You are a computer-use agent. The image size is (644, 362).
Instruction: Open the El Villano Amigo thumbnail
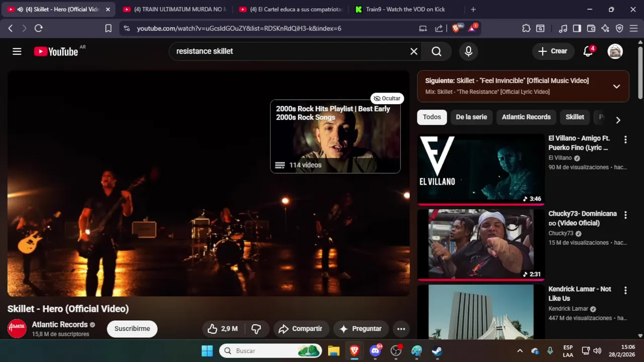click(x=480, y=169)
